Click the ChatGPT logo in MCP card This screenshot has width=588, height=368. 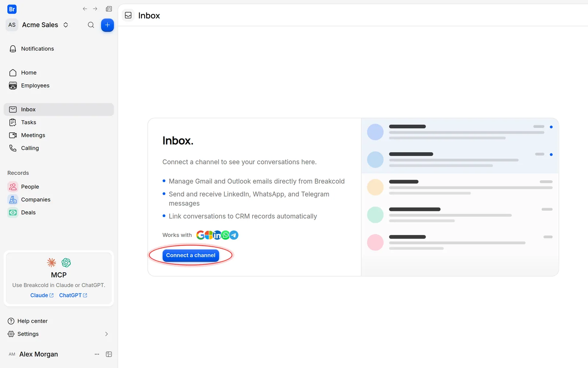pyautogui.click(x=66, y=262)
